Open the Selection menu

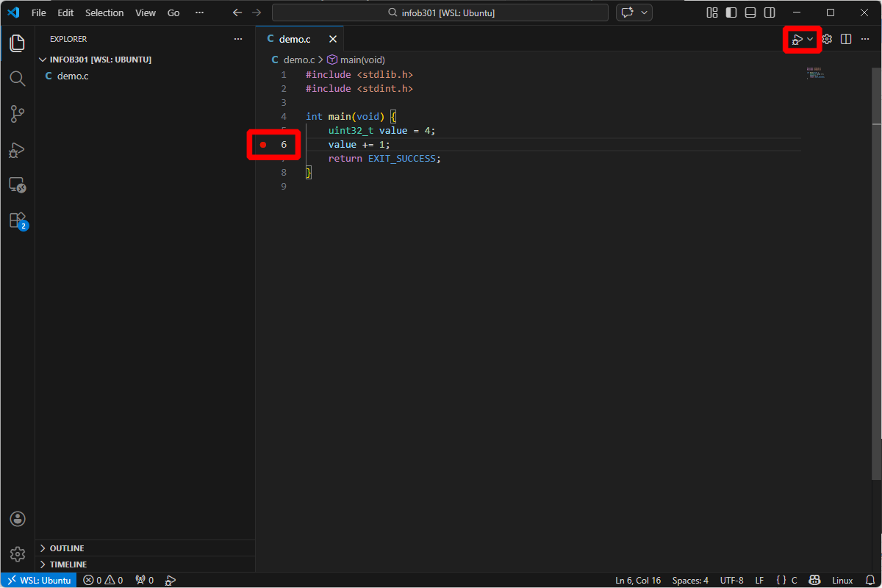click(104, 12)
